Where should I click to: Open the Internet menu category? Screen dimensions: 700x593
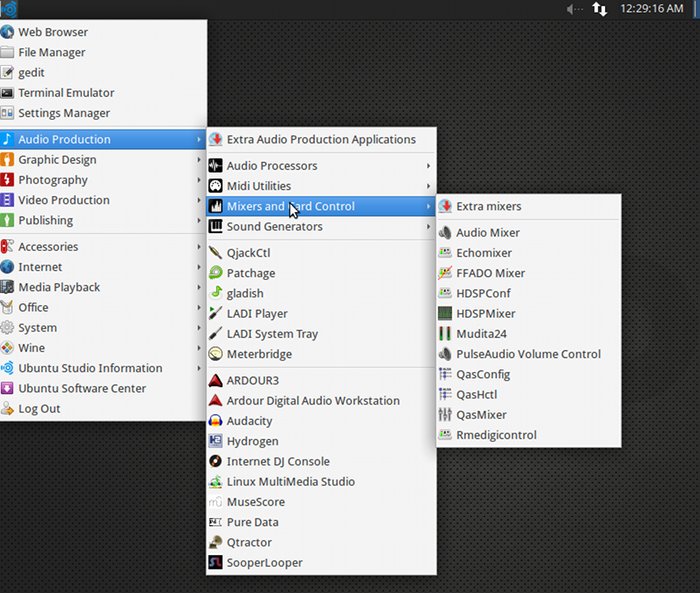click(x=103, y=267)
